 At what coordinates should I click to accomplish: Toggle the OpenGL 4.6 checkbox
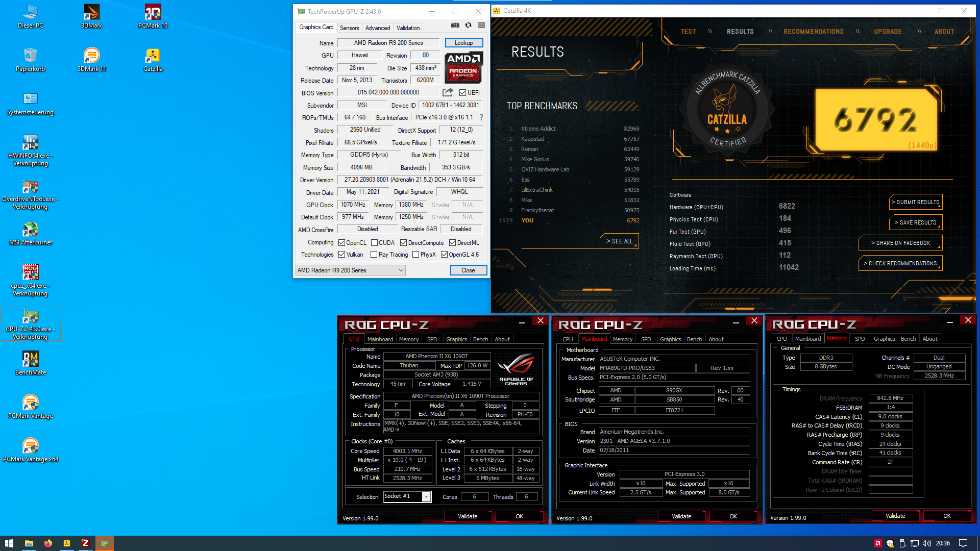[x=444, y=255]
